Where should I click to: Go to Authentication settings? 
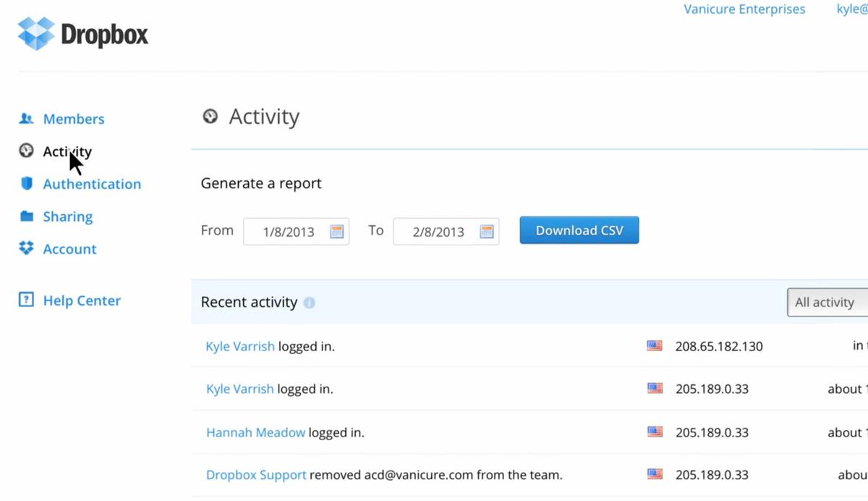[92, 184]
